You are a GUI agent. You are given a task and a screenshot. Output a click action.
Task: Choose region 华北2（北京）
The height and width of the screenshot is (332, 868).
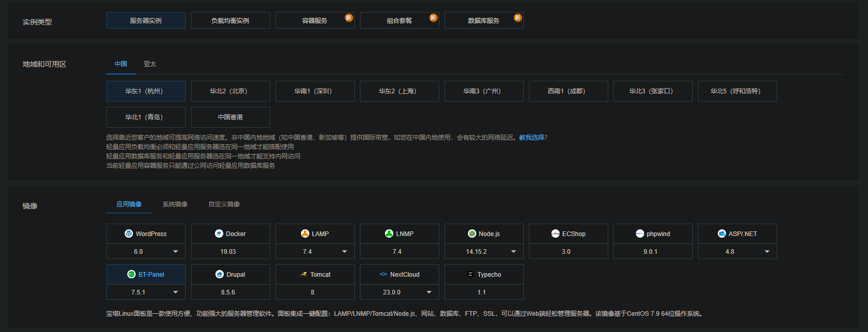231,91
